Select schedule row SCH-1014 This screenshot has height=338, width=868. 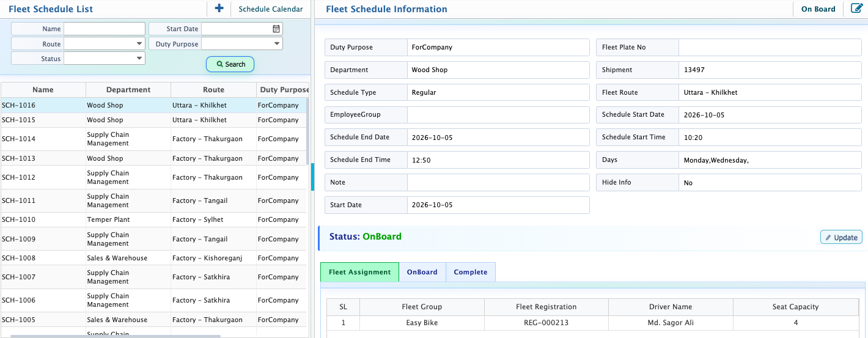[x=153, y=139]
